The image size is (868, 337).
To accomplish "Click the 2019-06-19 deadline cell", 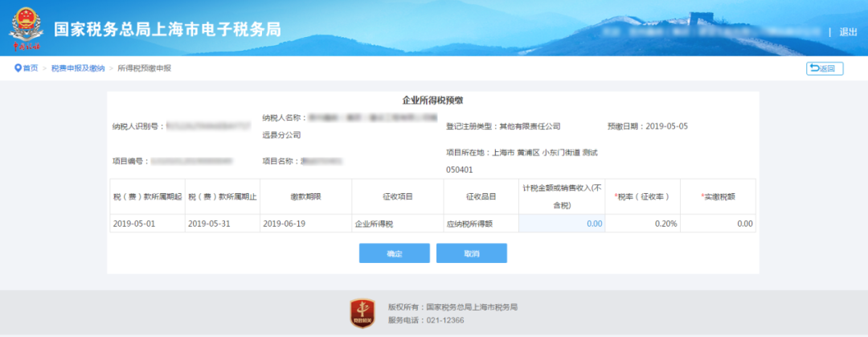I will (x=306, y=224).
